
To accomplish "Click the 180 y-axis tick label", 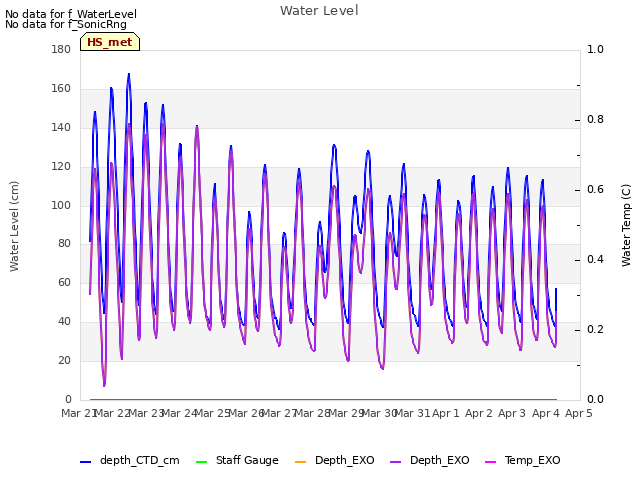I will point(61,49).
